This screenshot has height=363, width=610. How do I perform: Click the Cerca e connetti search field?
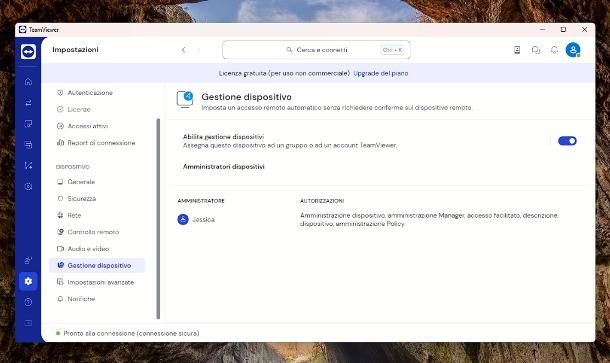click(x=316, y=50)
